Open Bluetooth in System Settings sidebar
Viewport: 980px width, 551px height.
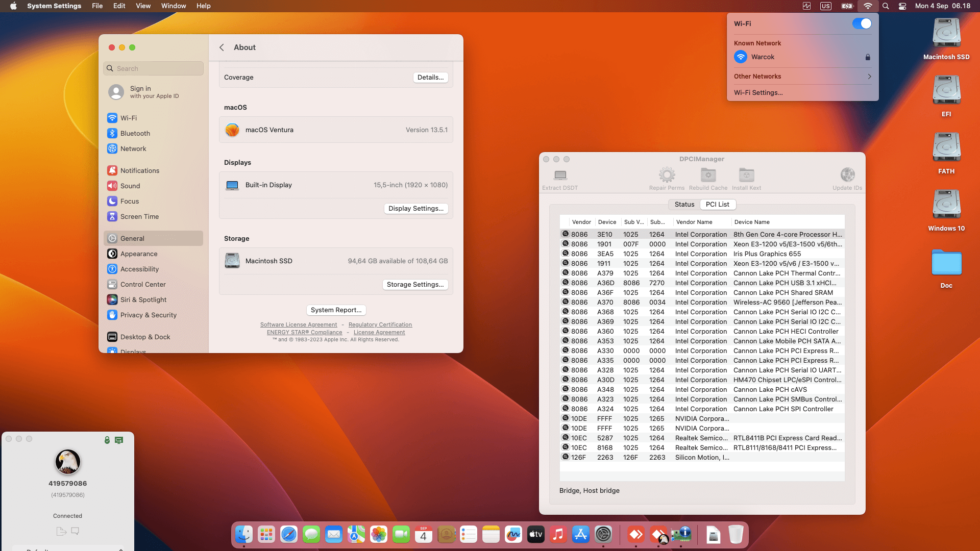154,133
